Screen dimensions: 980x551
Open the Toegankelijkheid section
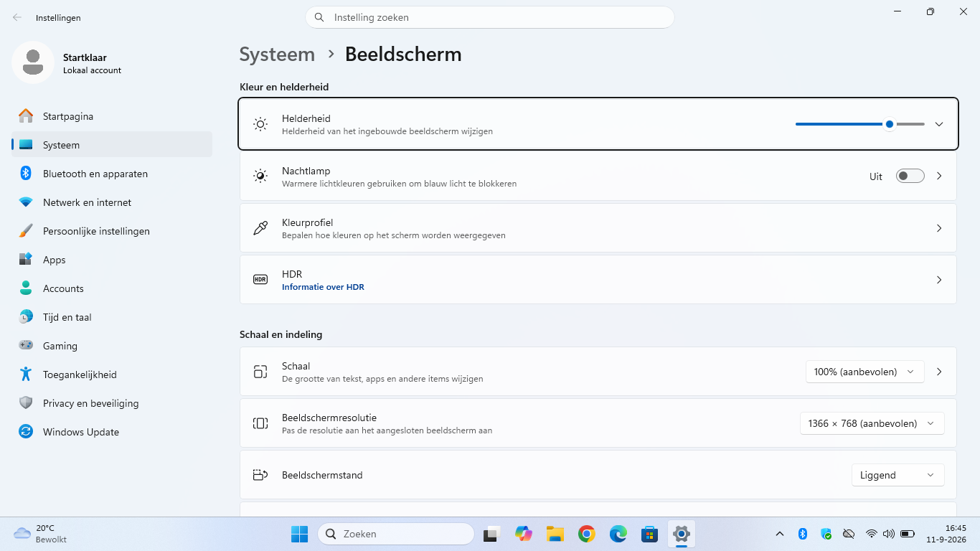coord(112,375)
